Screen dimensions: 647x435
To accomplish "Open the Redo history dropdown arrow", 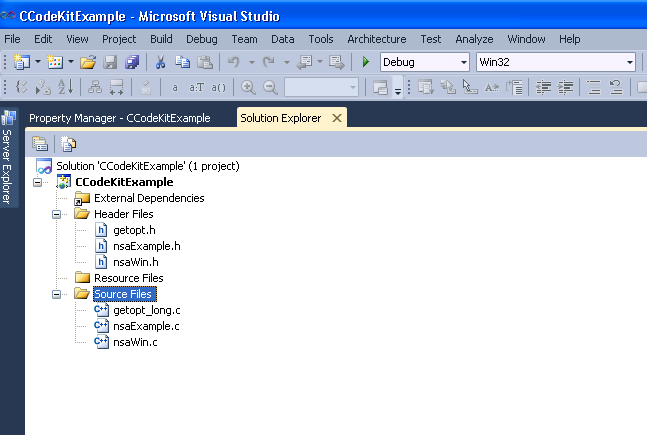I will (x=286, y=62).
